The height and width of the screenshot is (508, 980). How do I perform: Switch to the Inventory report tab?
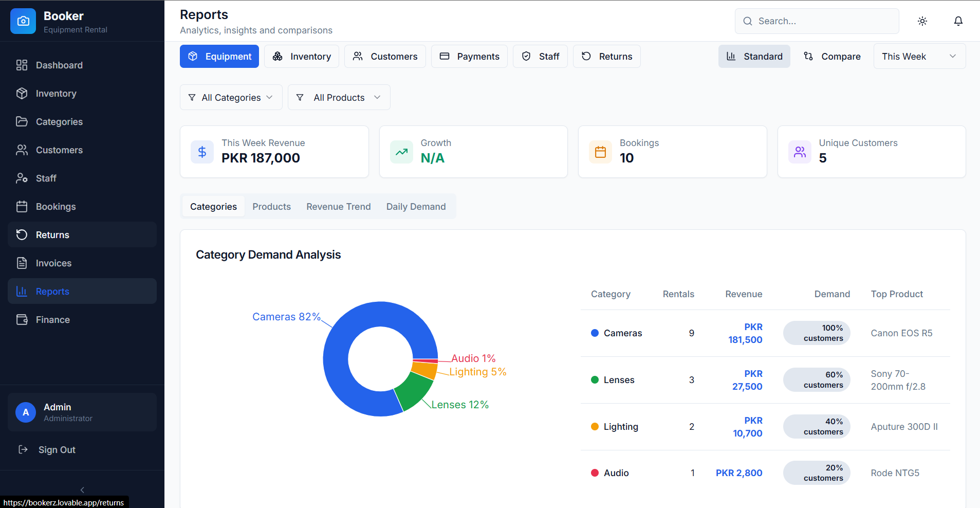click(x=302, y=57)
